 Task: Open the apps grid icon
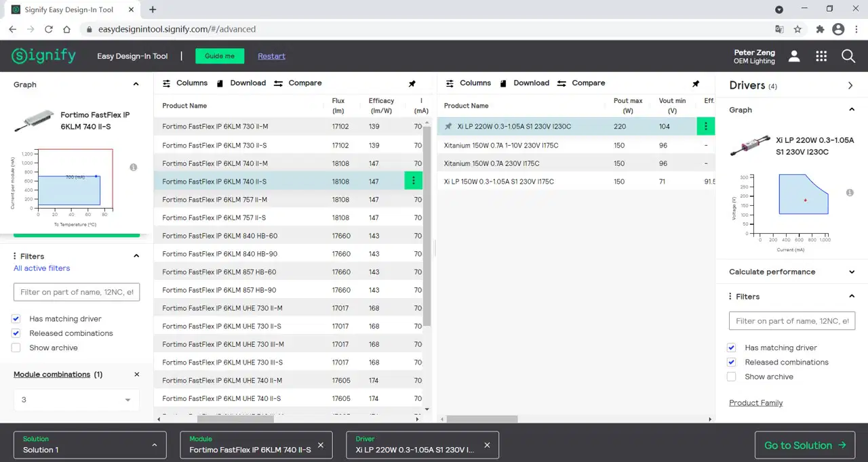pos(821,56)
